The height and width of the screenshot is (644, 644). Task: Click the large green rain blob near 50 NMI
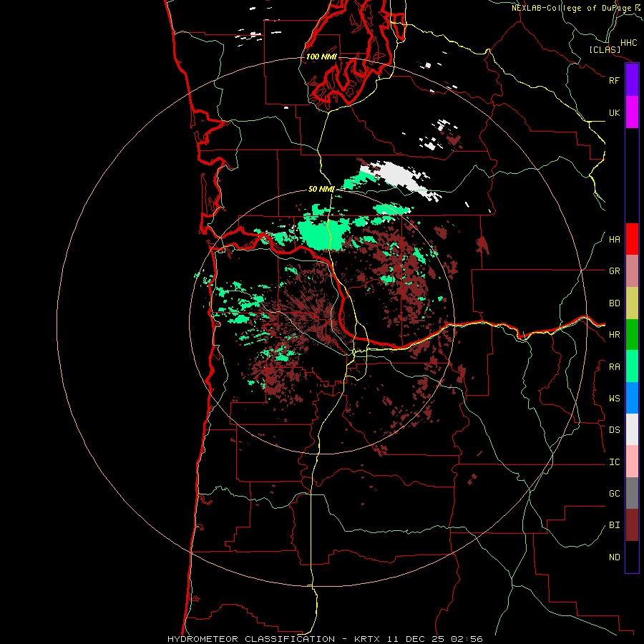pos(323,234)
